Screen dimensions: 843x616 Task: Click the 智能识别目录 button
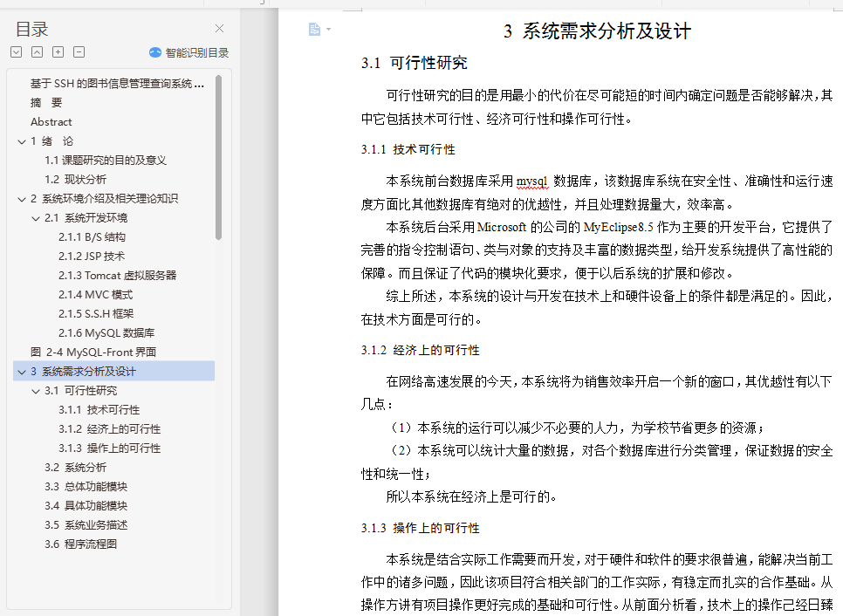(188, 52)
